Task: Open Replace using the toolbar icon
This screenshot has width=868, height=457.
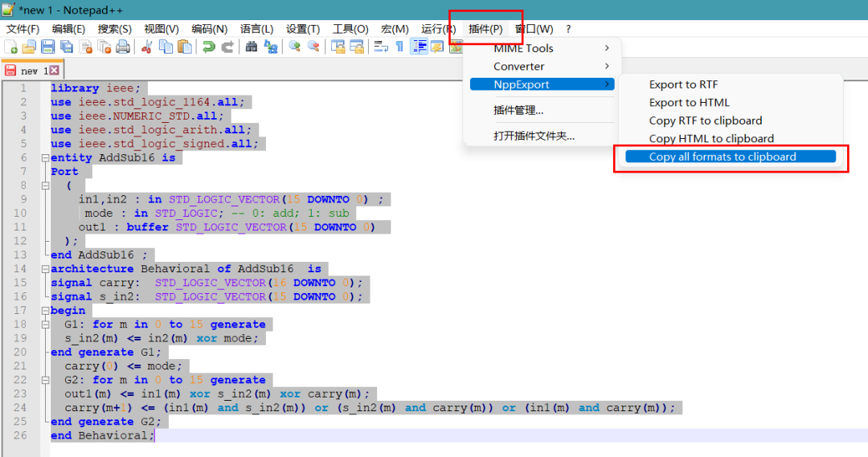Action: tap(270, 47)
